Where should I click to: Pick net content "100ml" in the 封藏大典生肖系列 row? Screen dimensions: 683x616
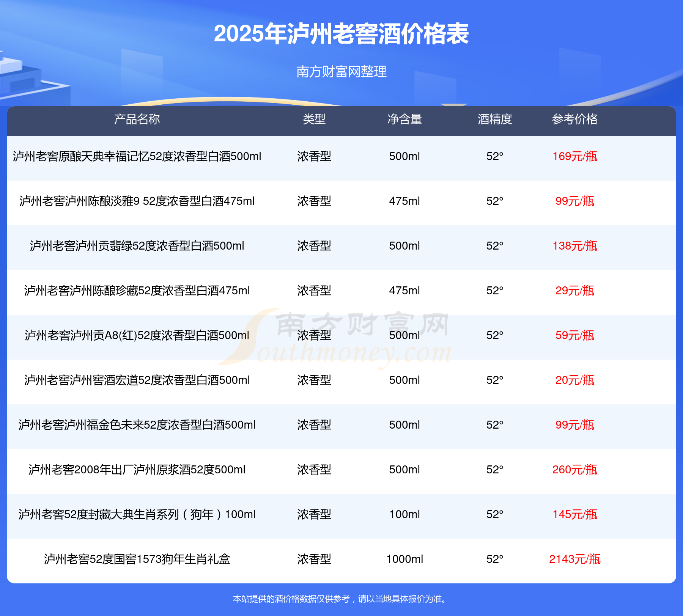404,514
